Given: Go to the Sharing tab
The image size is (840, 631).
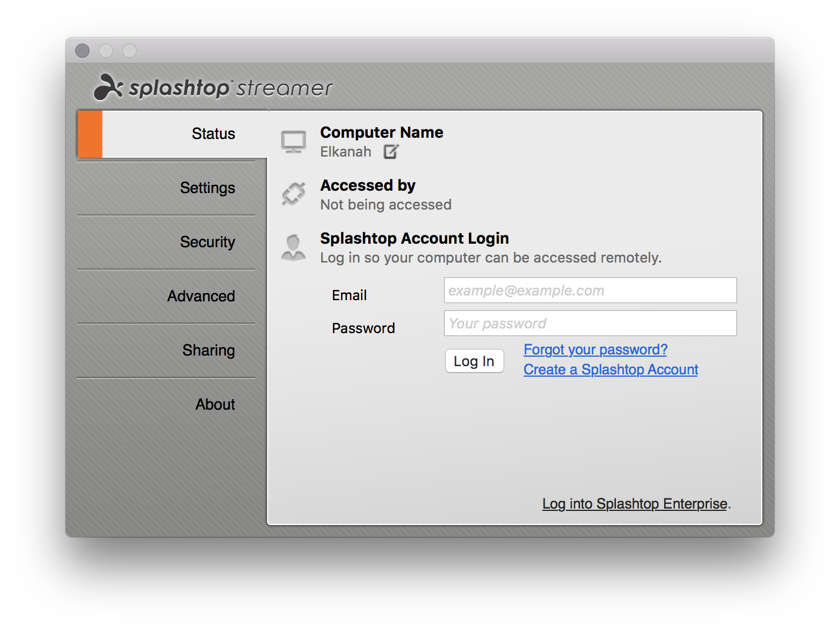Looking at the screenshot, I should [x=166, y=350].
